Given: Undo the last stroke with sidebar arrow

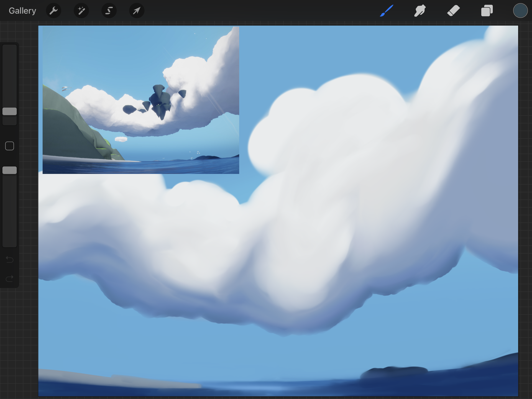Looking at the screenshot, I should point(10,260).
